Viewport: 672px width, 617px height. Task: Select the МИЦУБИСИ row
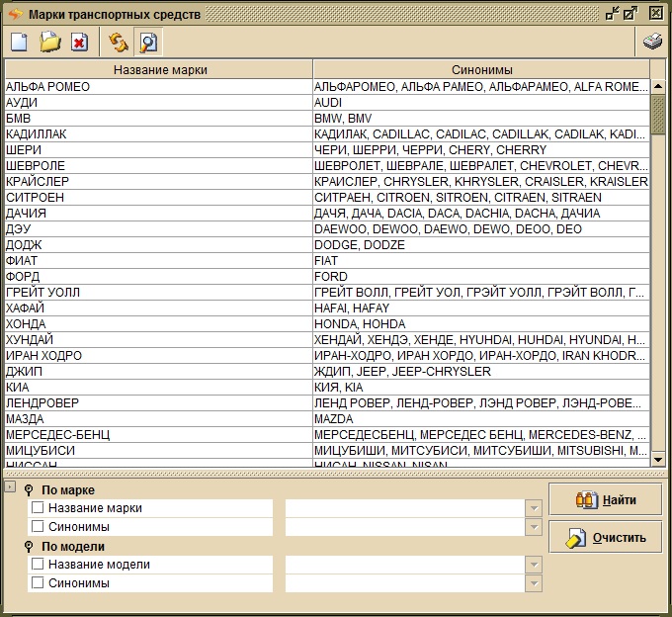click(327, 451)
